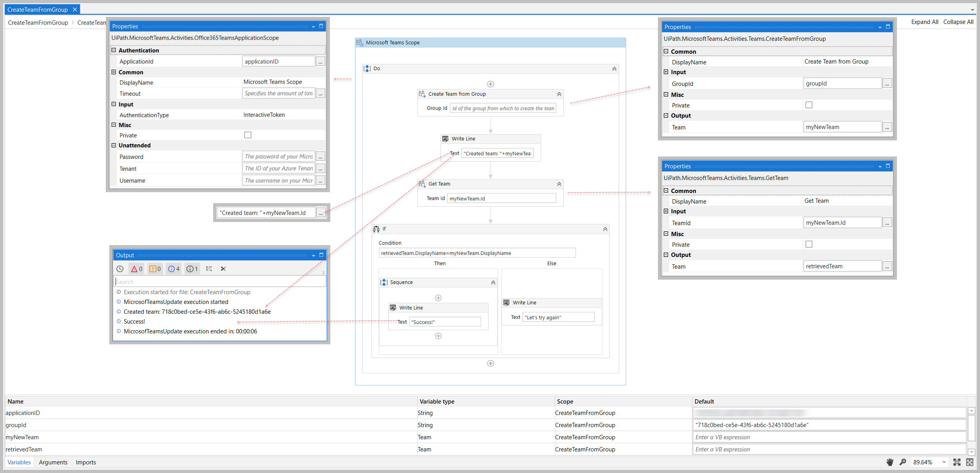
Task: Click Collapse All
Action: pyautogui.click(x=958, y=22)
